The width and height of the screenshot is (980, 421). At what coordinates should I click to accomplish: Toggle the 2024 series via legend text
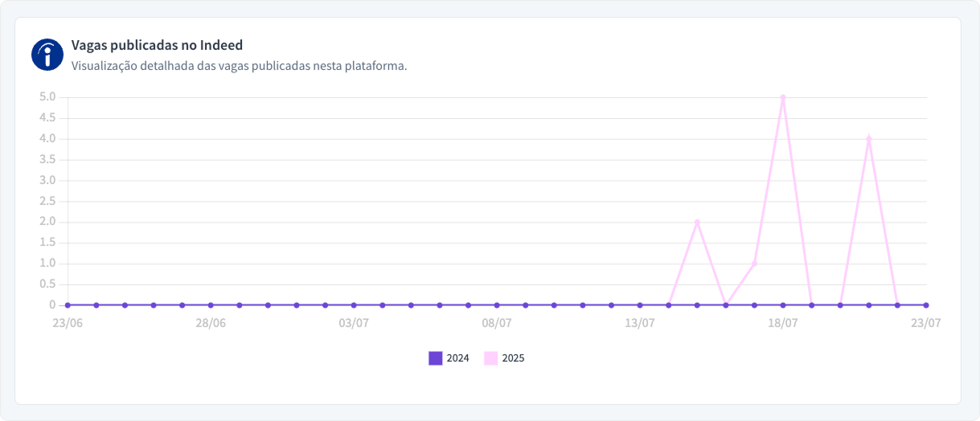[457, 358]
